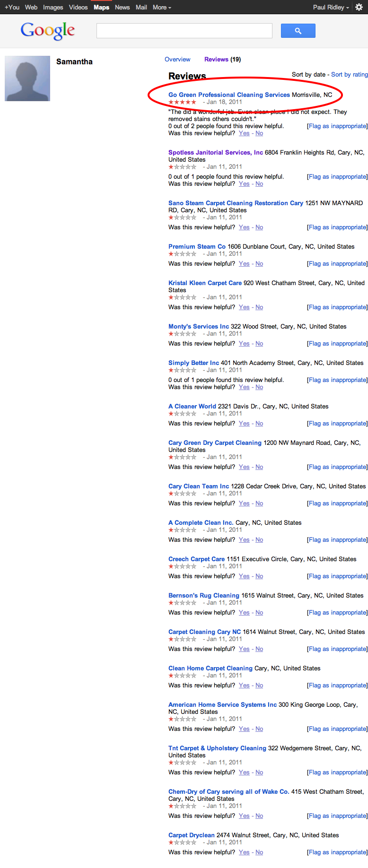The height and width of the screenshot is (868, 368).
Task: Click Yes for Cary Clean Team review
Action: [x=244, y=503]
